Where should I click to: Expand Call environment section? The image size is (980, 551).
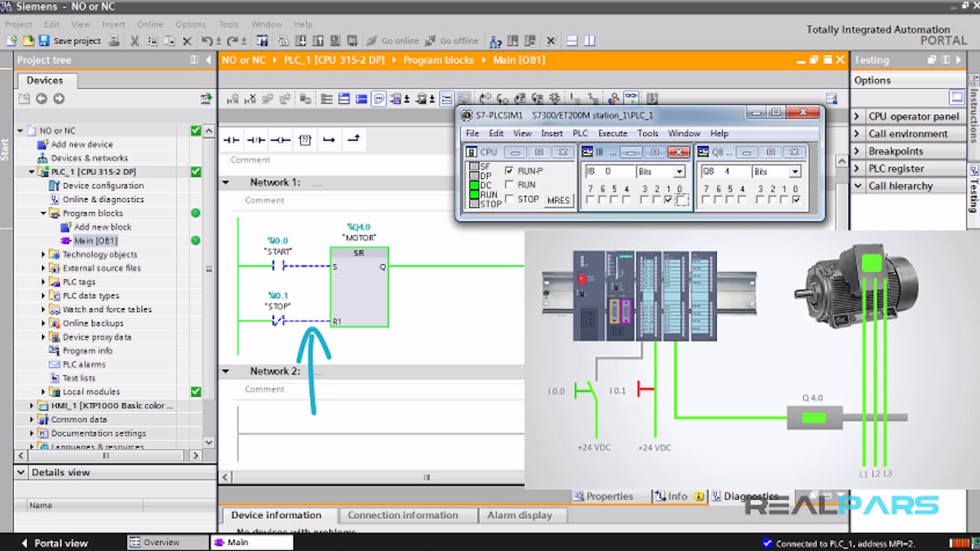(857, 134)
